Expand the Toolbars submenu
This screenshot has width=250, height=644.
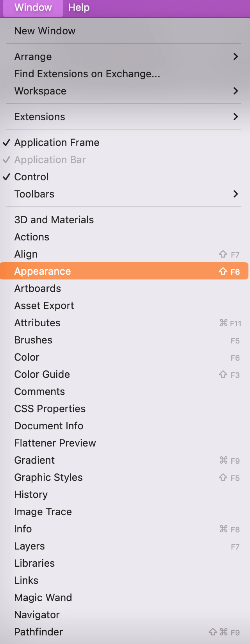(x=34, y=194)
